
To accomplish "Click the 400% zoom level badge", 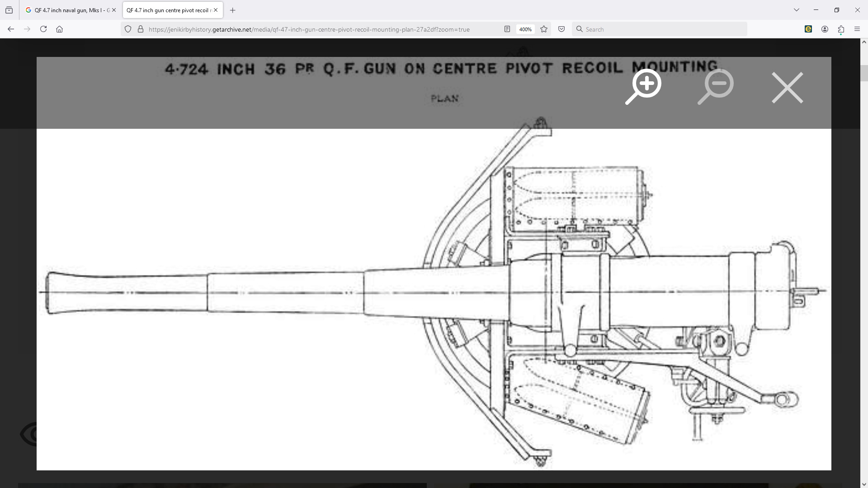I will tap(525, 29).
